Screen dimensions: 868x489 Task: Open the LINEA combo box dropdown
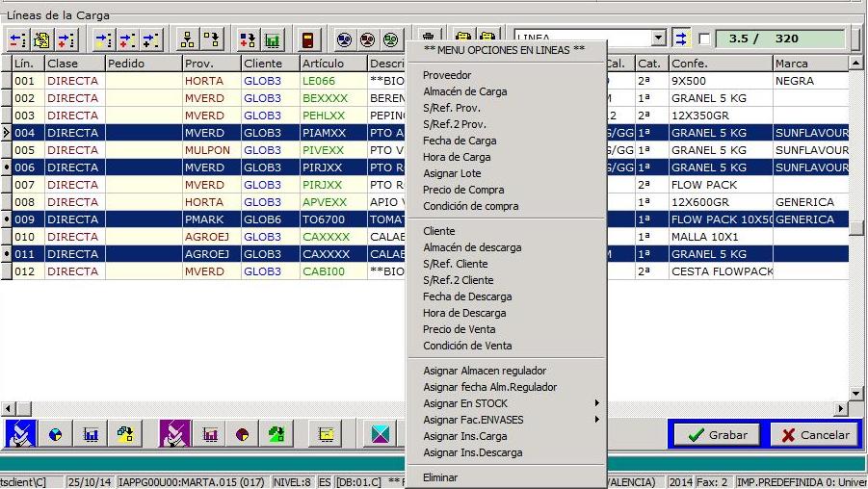(659, 39)
